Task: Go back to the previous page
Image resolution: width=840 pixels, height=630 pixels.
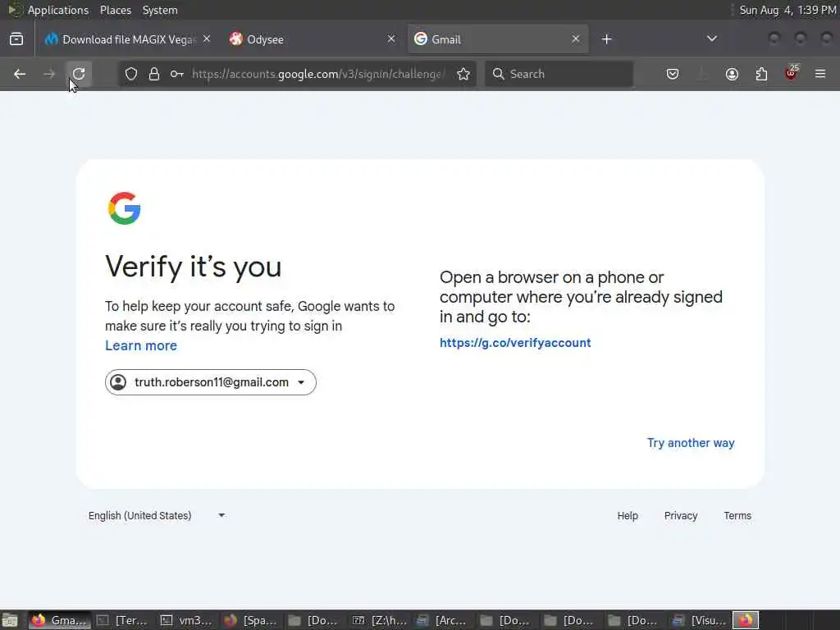Action: [x=20, y=74]
